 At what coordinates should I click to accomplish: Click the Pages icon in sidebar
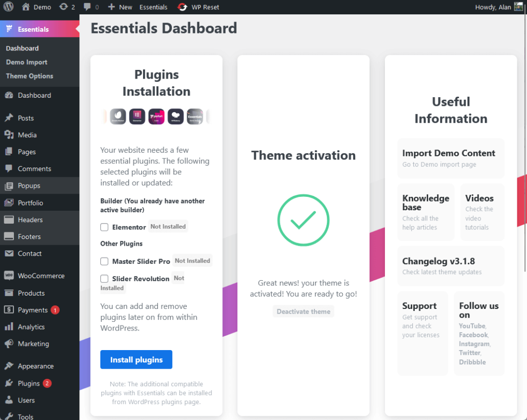click(9, 152)
